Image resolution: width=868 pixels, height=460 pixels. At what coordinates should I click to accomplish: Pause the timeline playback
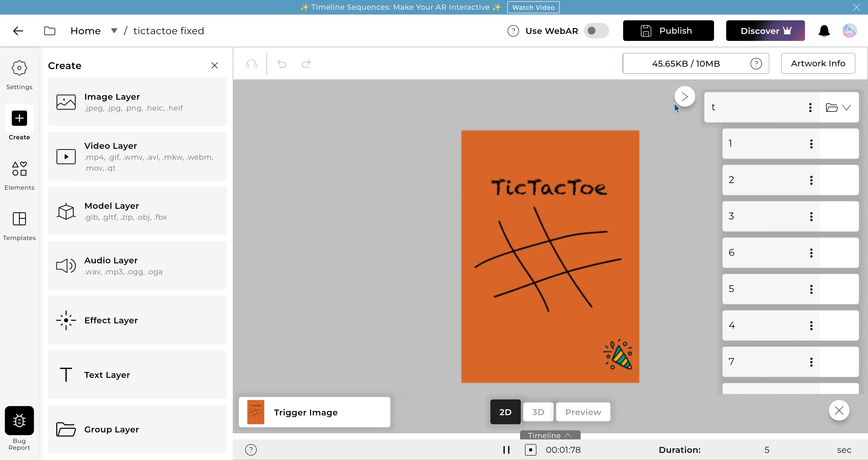pyautogui.click(x=506, y=450)
